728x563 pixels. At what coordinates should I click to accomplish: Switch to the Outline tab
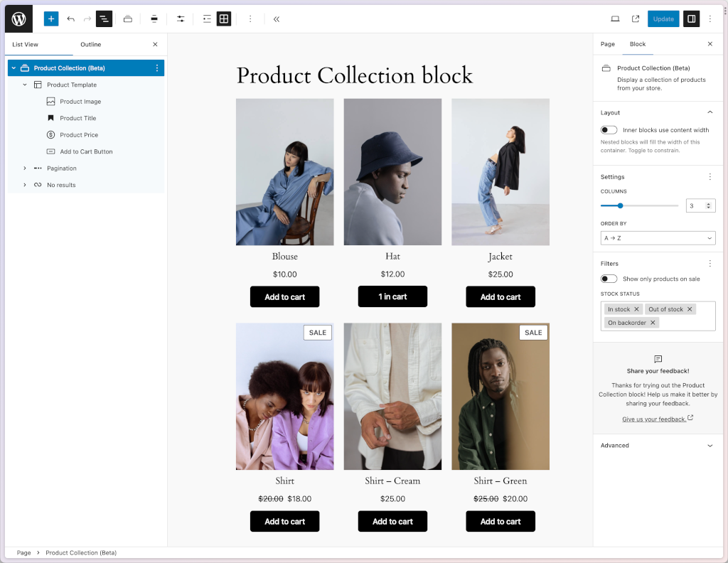tap(90, 44)
